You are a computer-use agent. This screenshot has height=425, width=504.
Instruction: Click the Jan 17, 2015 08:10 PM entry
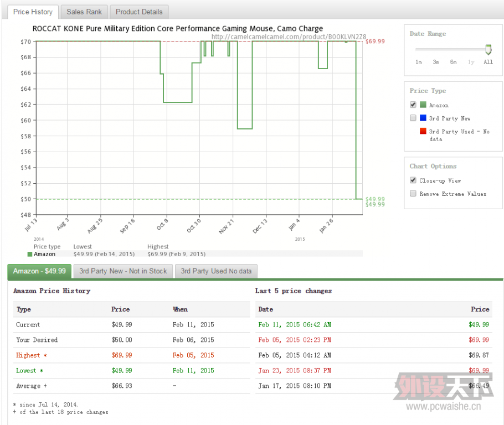pyautogui.click(x=295, y=386)
